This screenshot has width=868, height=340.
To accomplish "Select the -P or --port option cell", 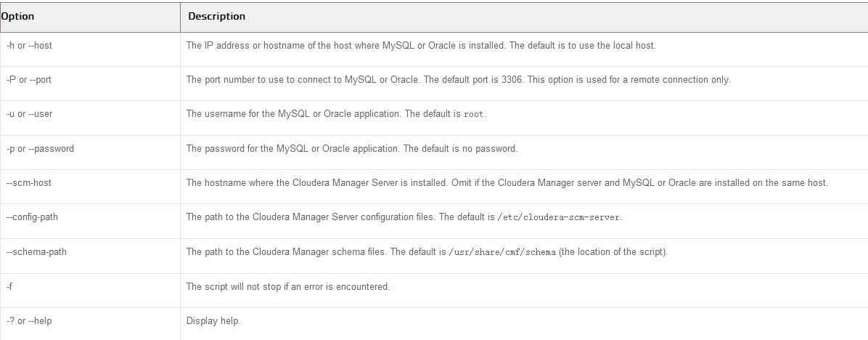I will [x=90, y=84].
